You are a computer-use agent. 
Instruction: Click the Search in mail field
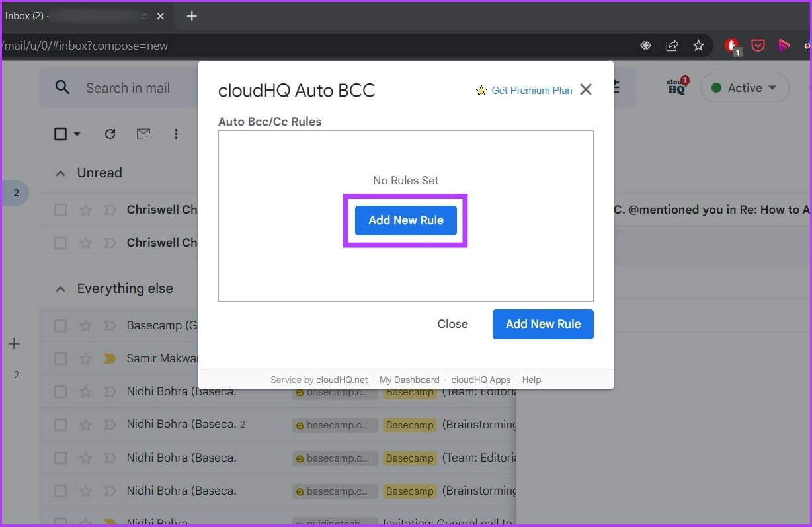tap(128, 88)
